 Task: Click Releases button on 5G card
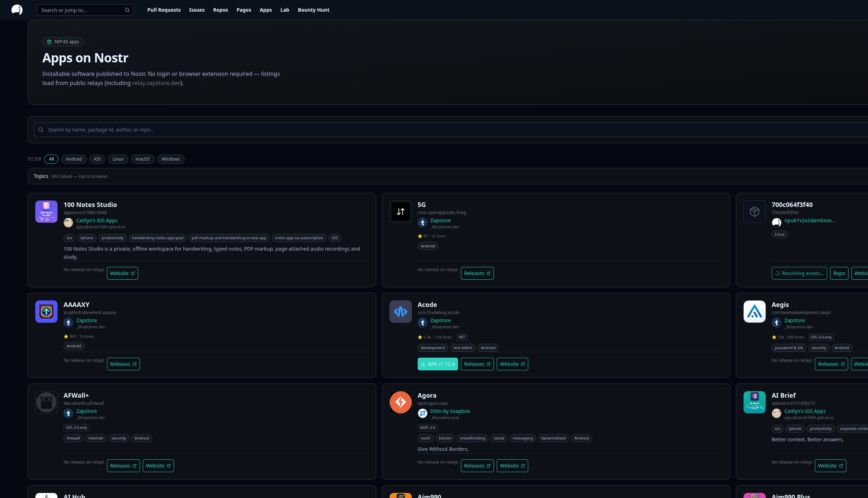(477, 273)
